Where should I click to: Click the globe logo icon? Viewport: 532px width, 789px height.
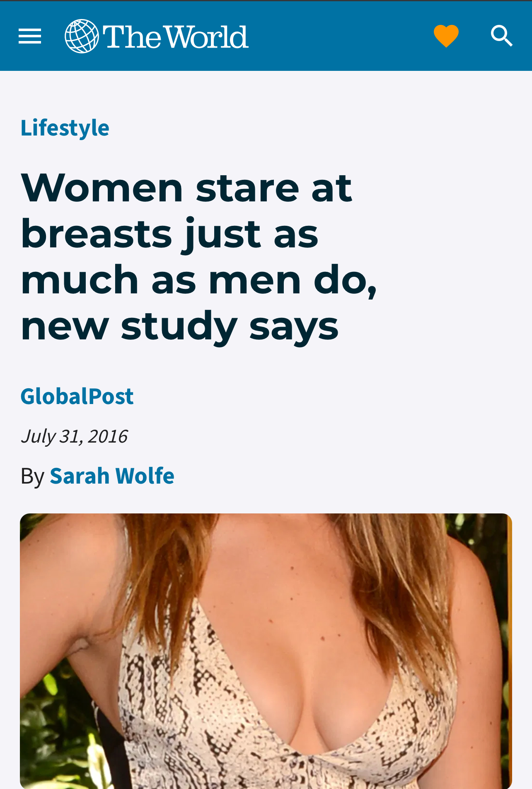tap(82, 36)
